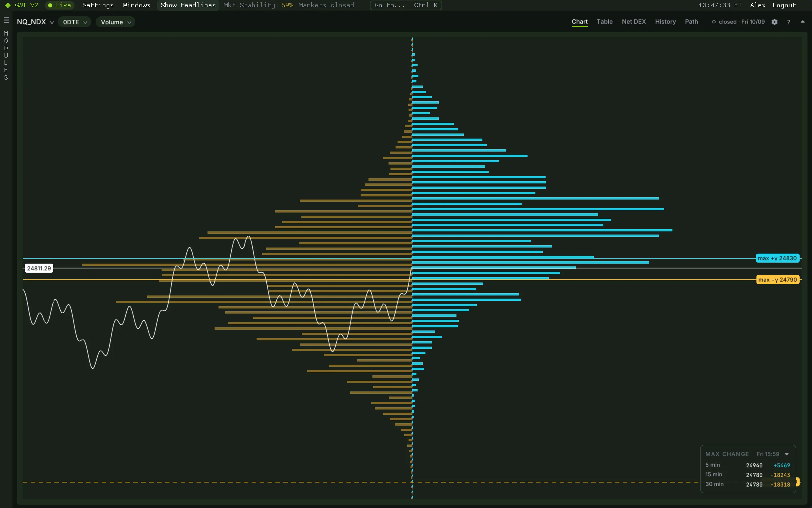Click the MAX CHANGE panel heading

tap(727, 454)
